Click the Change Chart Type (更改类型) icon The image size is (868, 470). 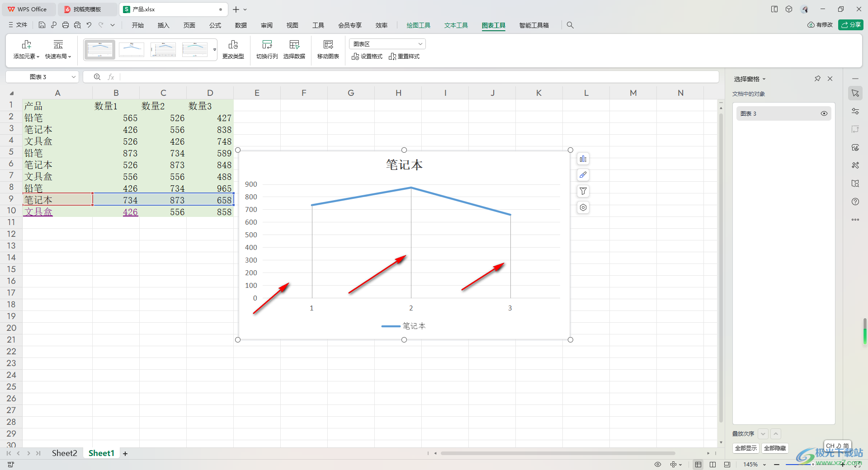click(233, 44)
